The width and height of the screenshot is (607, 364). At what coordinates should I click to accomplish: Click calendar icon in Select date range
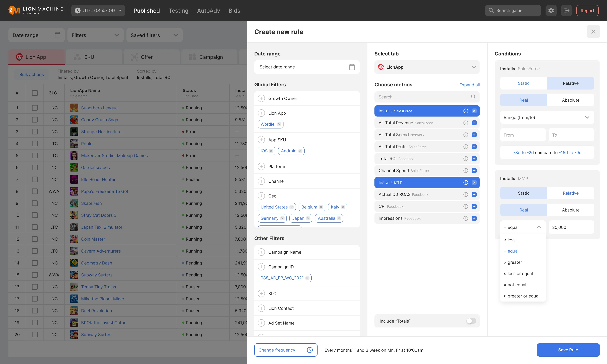[352, 67]
